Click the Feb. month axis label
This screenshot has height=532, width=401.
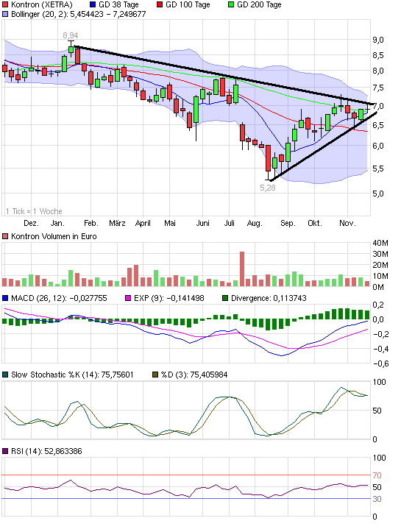(x=91, y=223)
